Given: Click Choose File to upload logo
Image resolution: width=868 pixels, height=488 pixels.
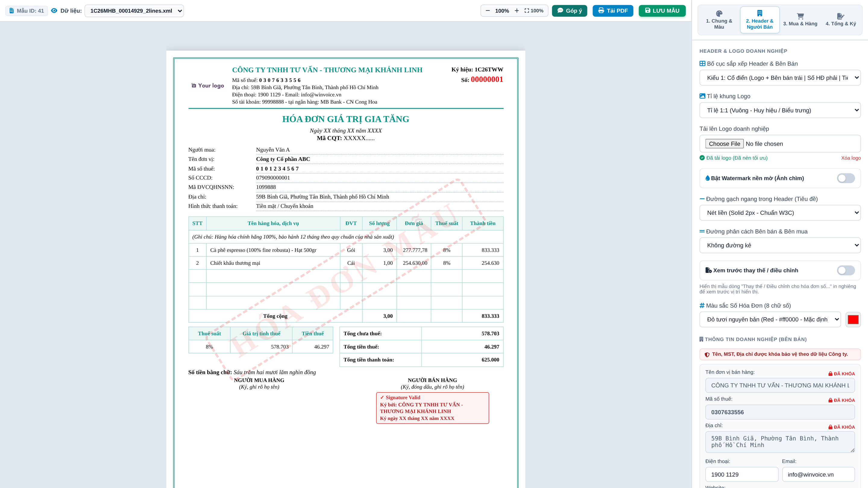Looking at the screenshot, I should click(725, 144).
